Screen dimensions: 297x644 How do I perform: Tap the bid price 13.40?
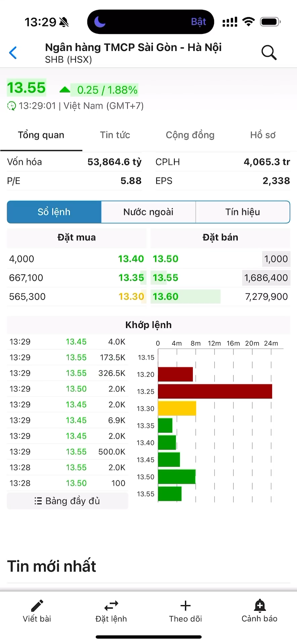click(131, 259)
